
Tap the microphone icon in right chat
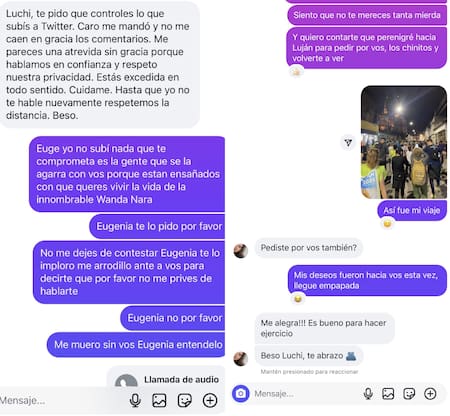coord(368,394)
